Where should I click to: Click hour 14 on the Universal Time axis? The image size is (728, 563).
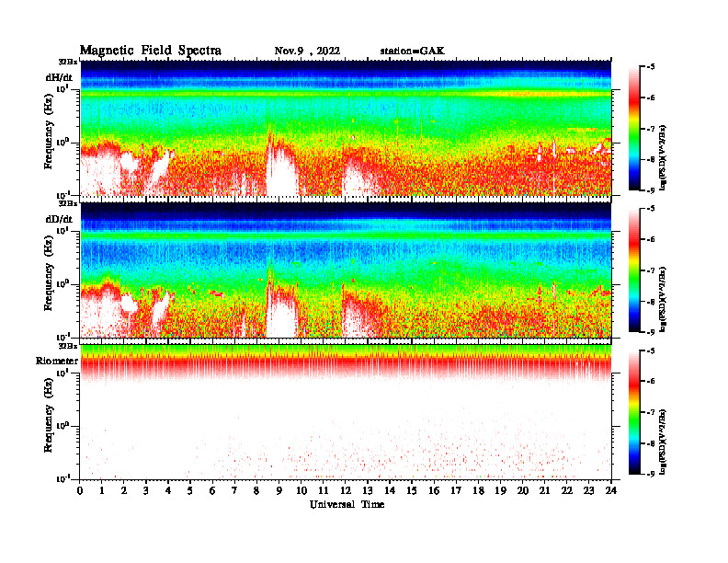(390, 490)
